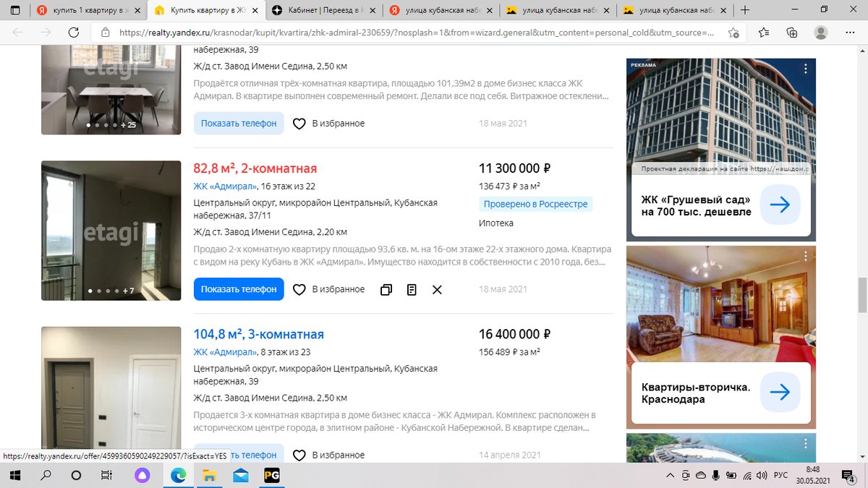Click the browser refresh button
The image size is (868, 488).
(74, 33)
